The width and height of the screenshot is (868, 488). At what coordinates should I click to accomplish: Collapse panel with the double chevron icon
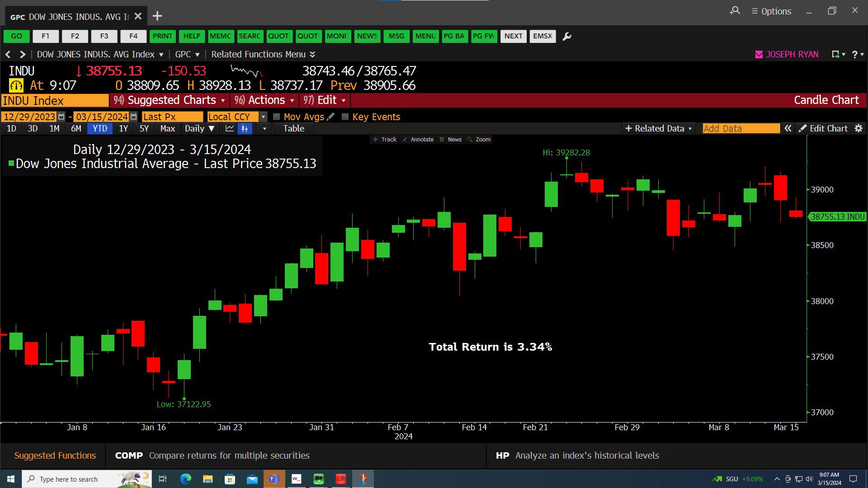coord(788,129)
